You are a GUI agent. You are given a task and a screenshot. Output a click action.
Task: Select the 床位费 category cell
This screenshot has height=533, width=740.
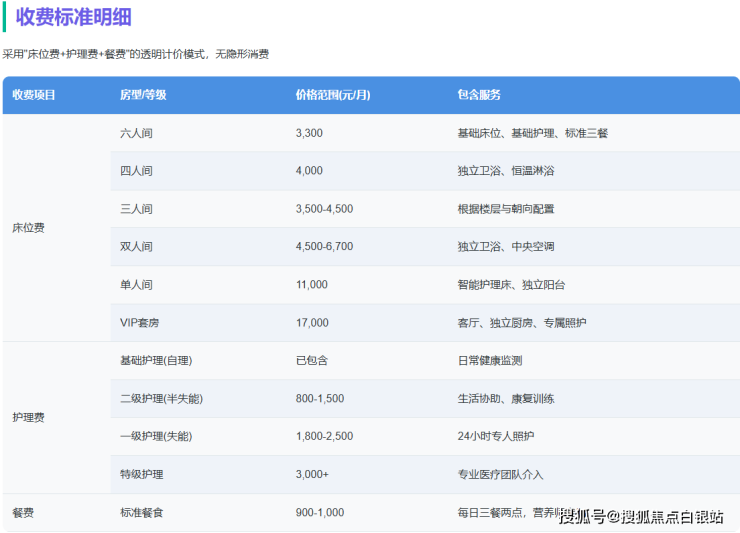point(28,228)
